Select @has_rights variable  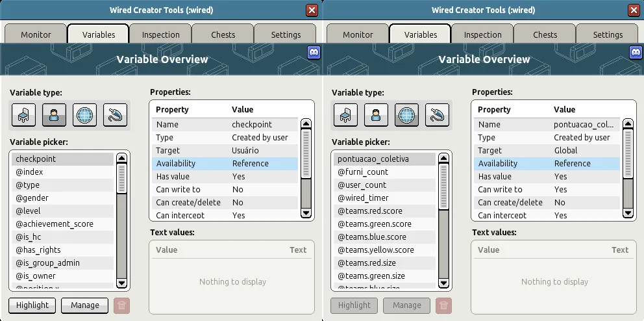[x=62, y=250]
